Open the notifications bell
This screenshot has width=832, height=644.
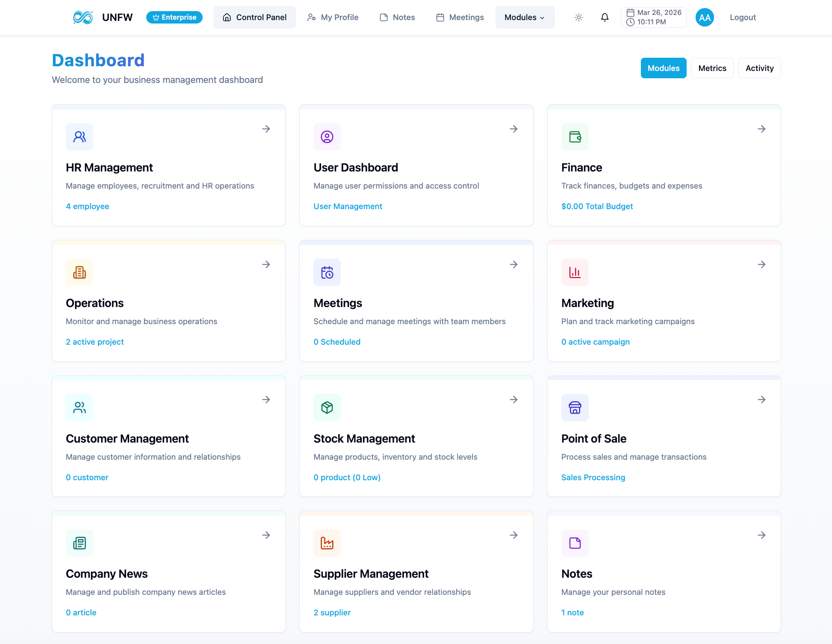[x=605, y=18]
